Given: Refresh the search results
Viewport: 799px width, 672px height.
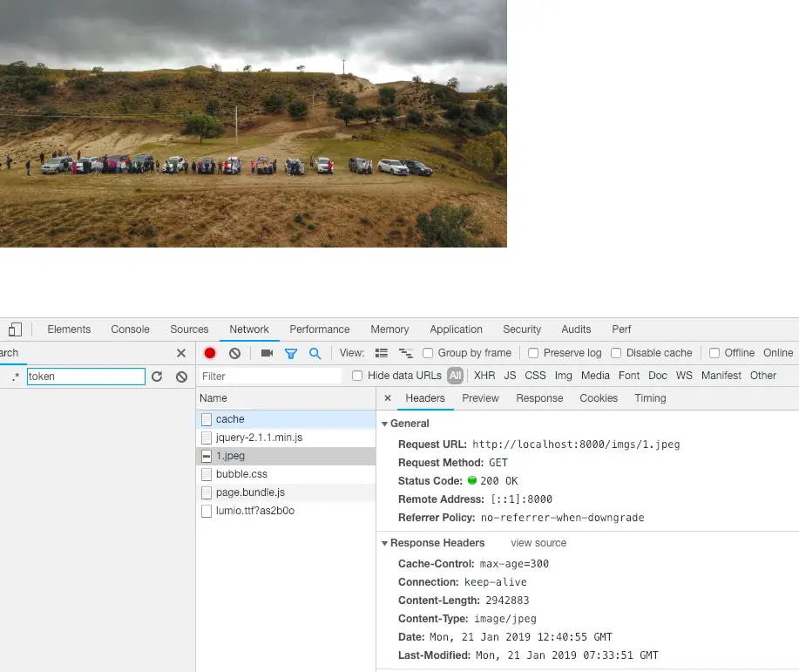Looking at the screenshot, I should point(157,377).
